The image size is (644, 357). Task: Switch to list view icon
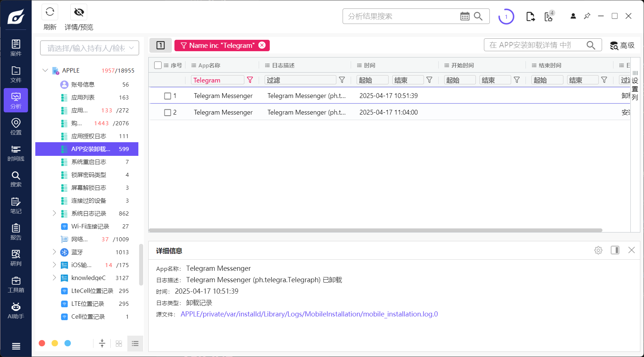(x=135, y=343)
